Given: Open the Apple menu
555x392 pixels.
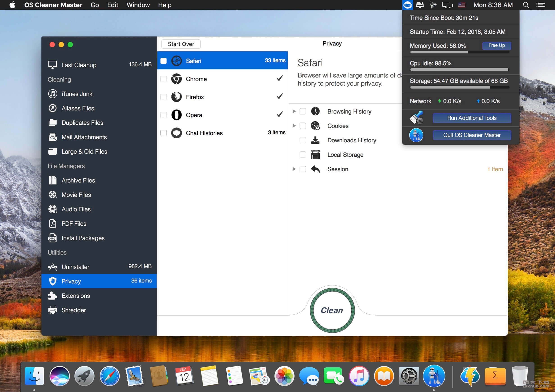Looking at the screenshot, I should click(x=12, y=5).
